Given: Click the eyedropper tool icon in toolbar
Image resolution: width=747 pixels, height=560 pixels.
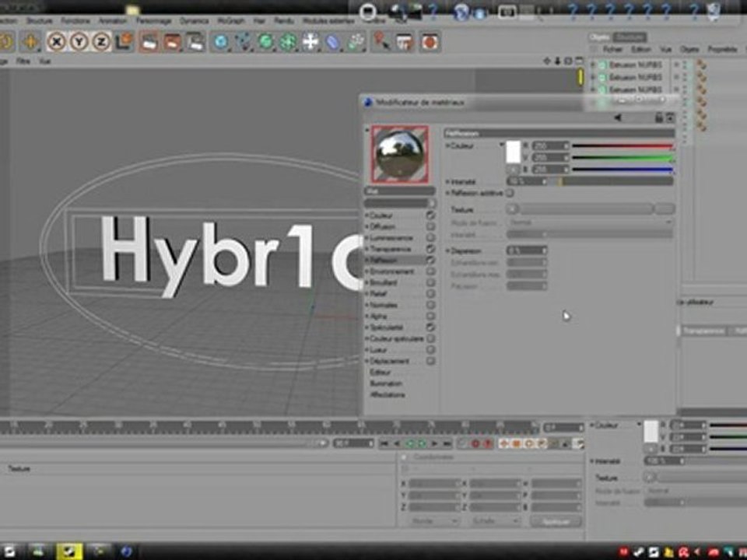Looking at the screenshot, I should point(381,42).
